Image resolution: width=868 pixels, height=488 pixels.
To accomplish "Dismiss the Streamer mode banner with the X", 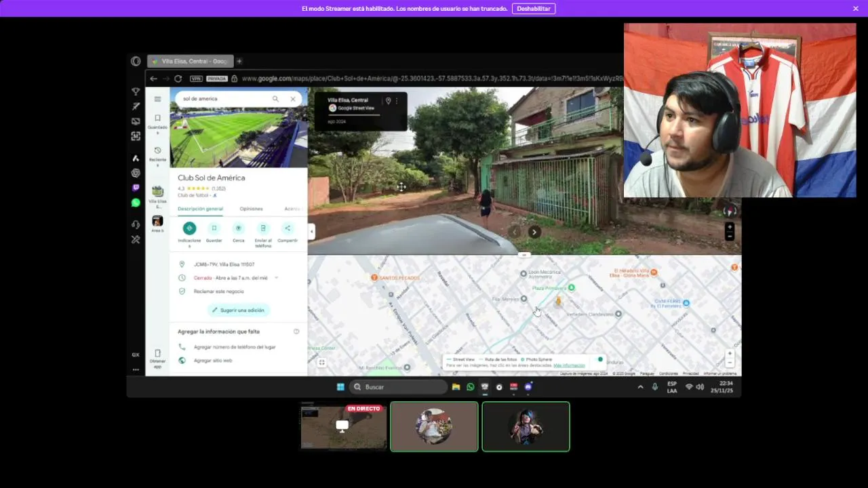I will (856, 9).
